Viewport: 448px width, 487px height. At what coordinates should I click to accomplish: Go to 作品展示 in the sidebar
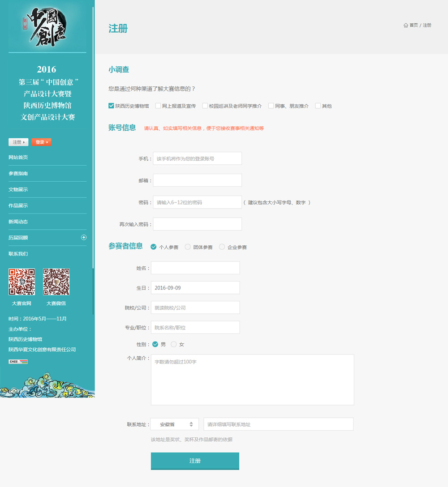(x=18, y=205)
